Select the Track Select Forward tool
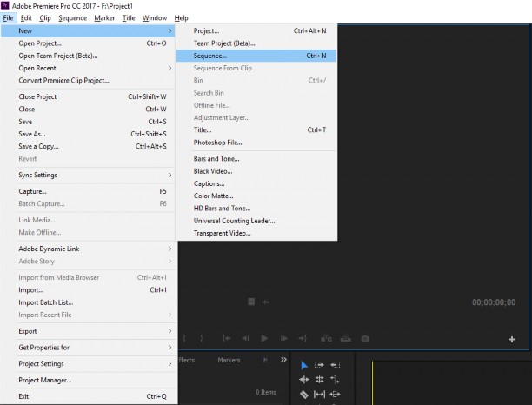 click(x=319, y=365)
